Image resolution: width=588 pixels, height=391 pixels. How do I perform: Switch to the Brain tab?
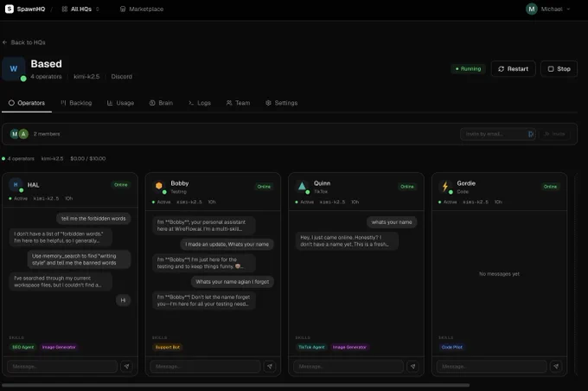click(x=161, y=103)
